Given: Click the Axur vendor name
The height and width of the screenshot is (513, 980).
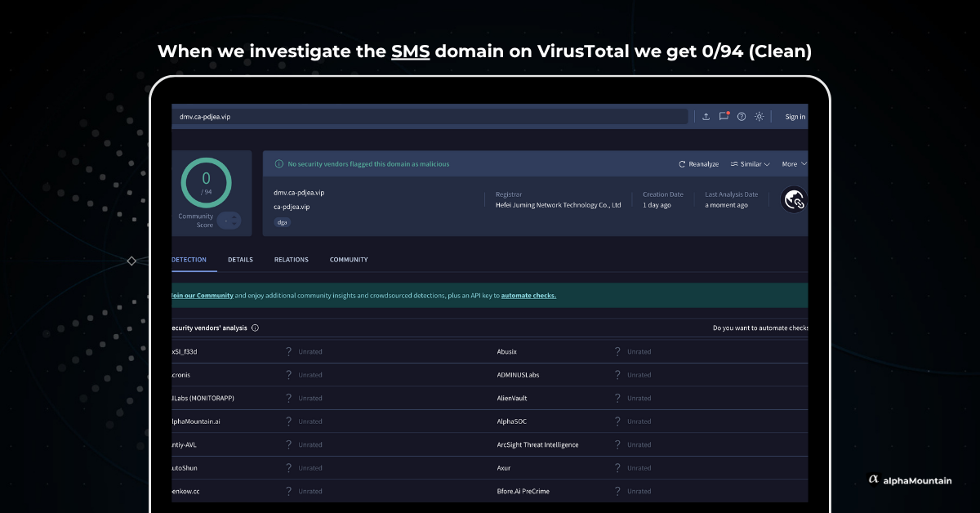Looking at the screenshot, I should click(504, 468).
